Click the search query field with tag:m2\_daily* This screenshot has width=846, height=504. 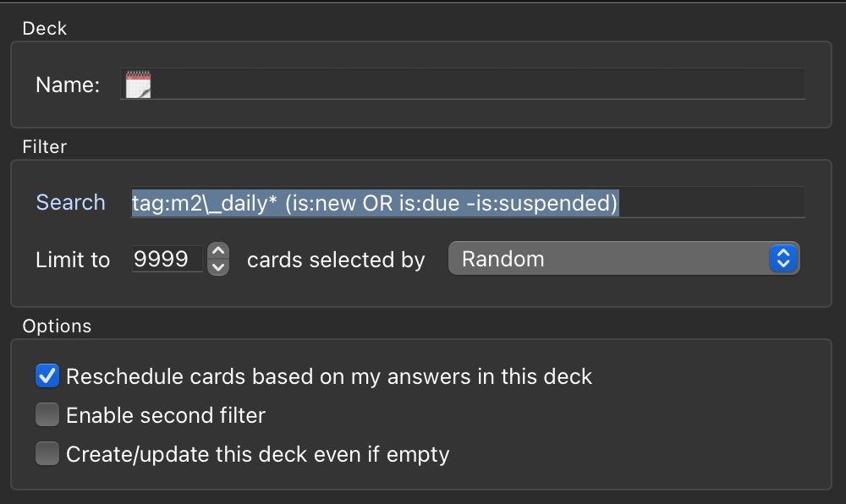pos(468,202)
